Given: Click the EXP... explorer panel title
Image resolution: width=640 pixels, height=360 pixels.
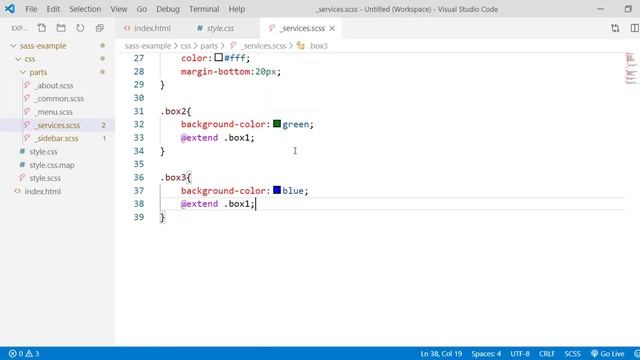Looking at the screenshot, I should [19, 28].
